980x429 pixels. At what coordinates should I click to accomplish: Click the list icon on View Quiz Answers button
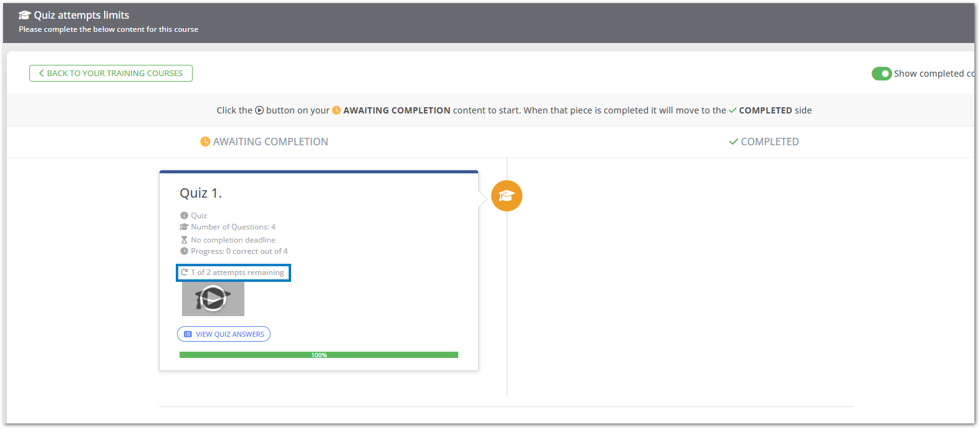coord(188,334)
